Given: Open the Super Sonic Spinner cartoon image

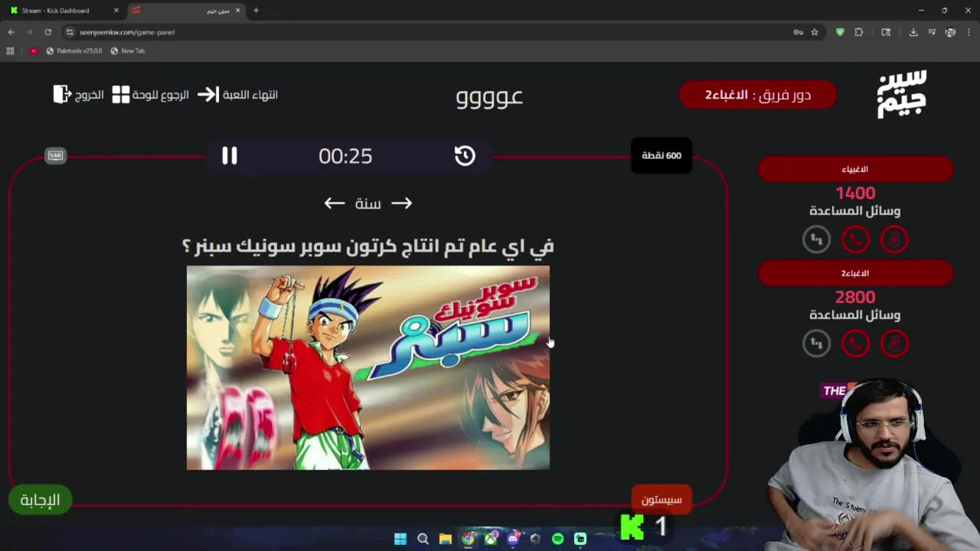Looking at the screenshot, I should point(368,367).
